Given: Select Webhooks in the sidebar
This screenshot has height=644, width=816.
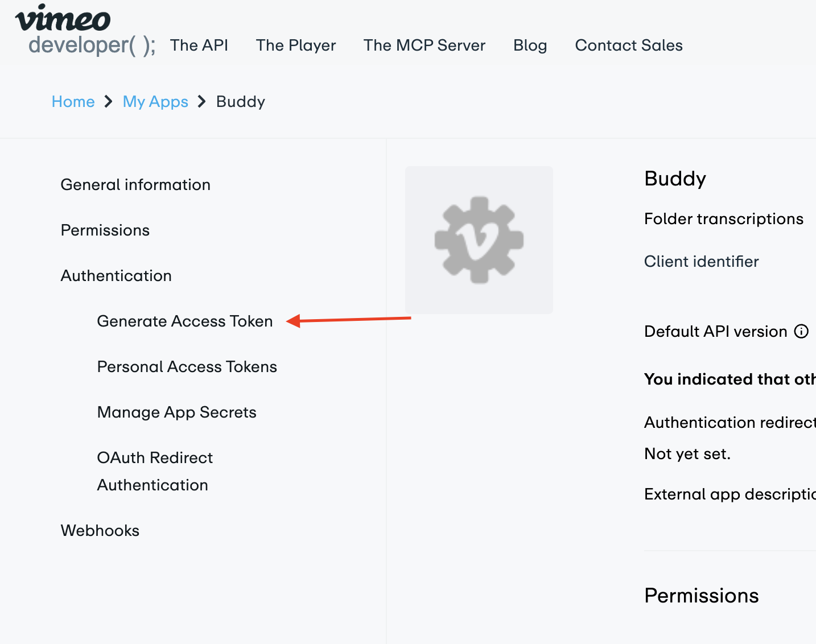Looking at the screenshot, I should pyautogui.click(x=100, y=531).
